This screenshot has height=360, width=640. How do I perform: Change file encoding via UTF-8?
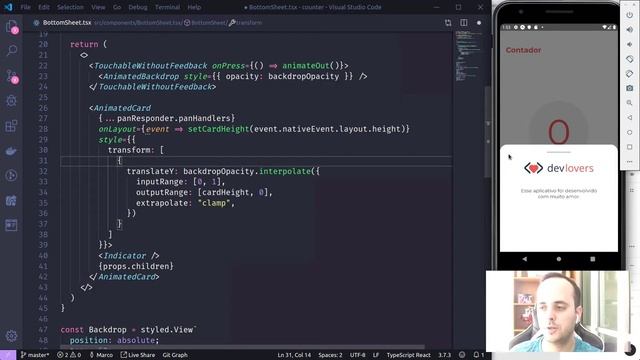(358, 355)
